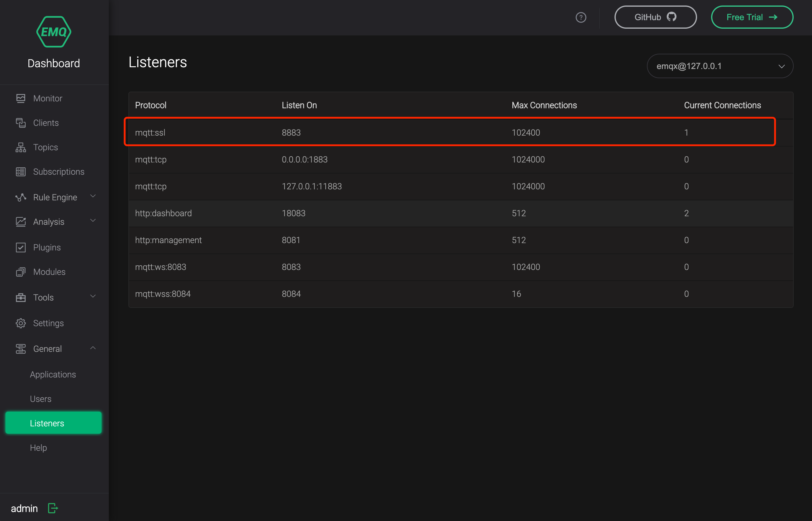Viewport: 812px width, 521px height.
Task: Click the Settings gear icon
Action: [20, 322]
